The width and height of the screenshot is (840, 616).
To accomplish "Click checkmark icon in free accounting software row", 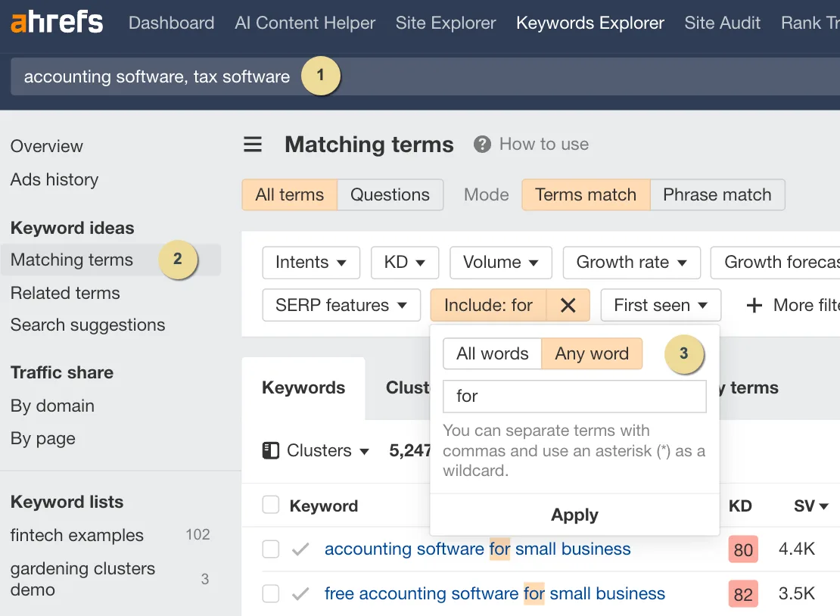I will (x=300, y=593).
